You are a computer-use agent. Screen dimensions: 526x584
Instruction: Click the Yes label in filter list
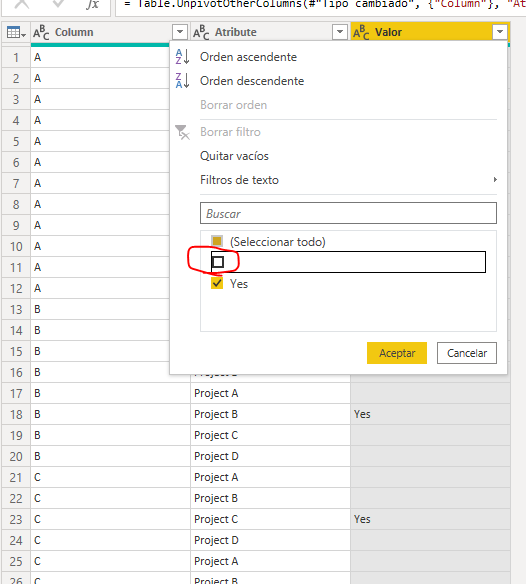(239, 284)
